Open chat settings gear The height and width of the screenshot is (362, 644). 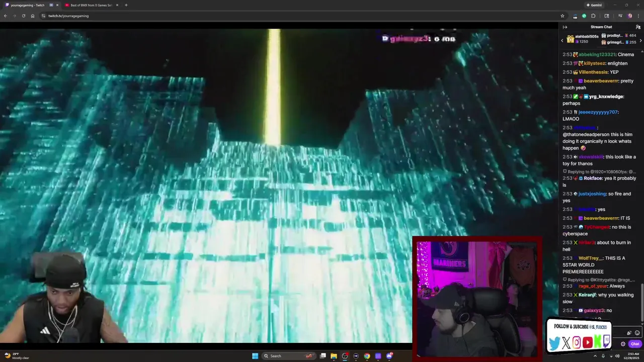(623, 344)
